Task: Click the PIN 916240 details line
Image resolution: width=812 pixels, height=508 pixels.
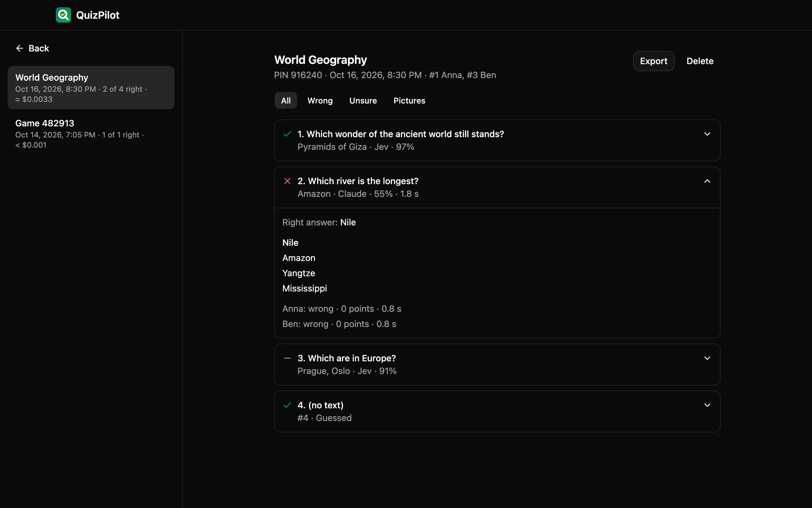Action: click(x=385, y=75)
